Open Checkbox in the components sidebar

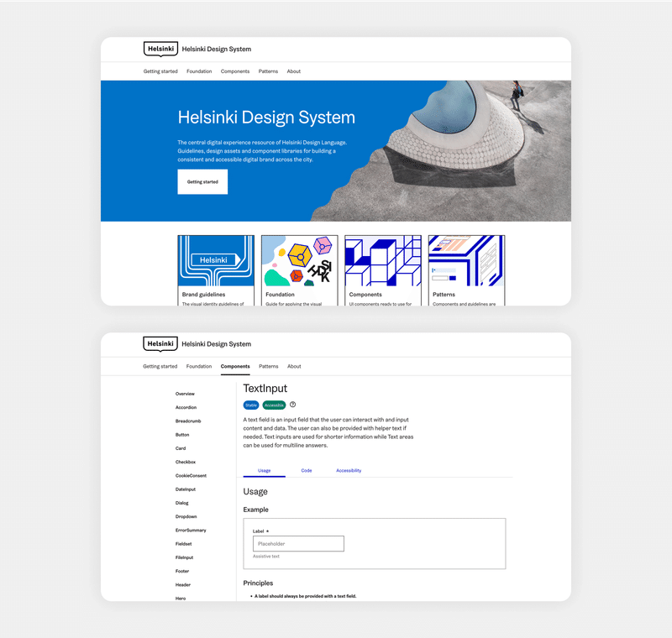186,463
